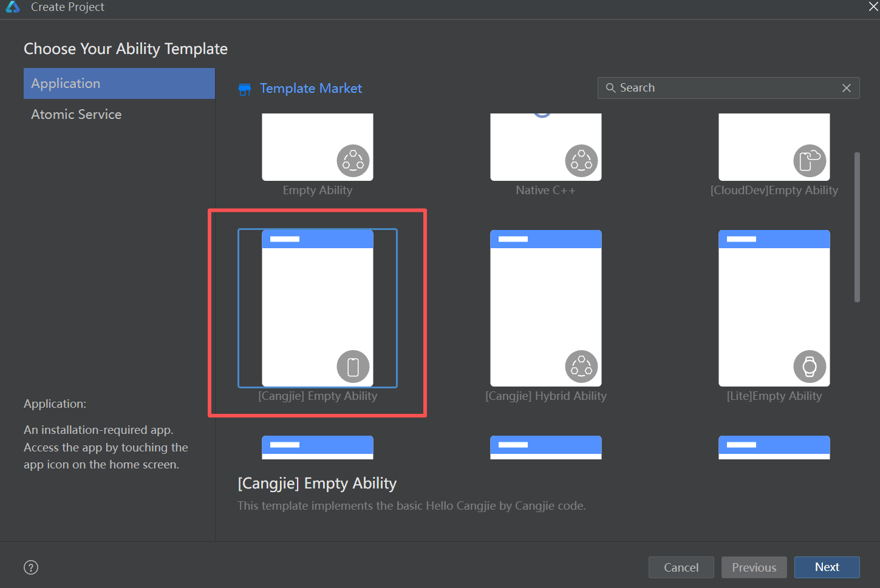This screenshot has width=880, height=588.
Task: Click the Template Market store icon
Action: 245,89
